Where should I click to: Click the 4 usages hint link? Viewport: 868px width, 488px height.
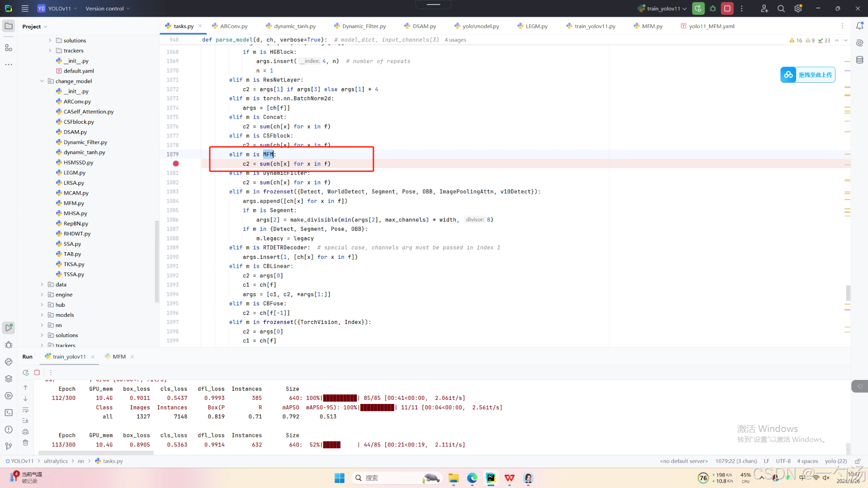point(455,40)
